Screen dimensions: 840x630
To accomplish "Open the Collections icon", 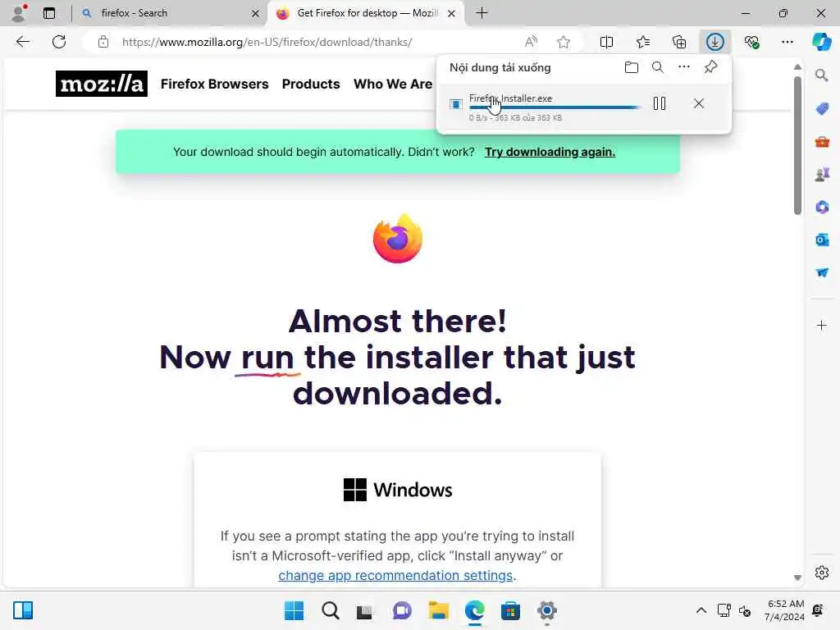I will (x=678, y=42).
